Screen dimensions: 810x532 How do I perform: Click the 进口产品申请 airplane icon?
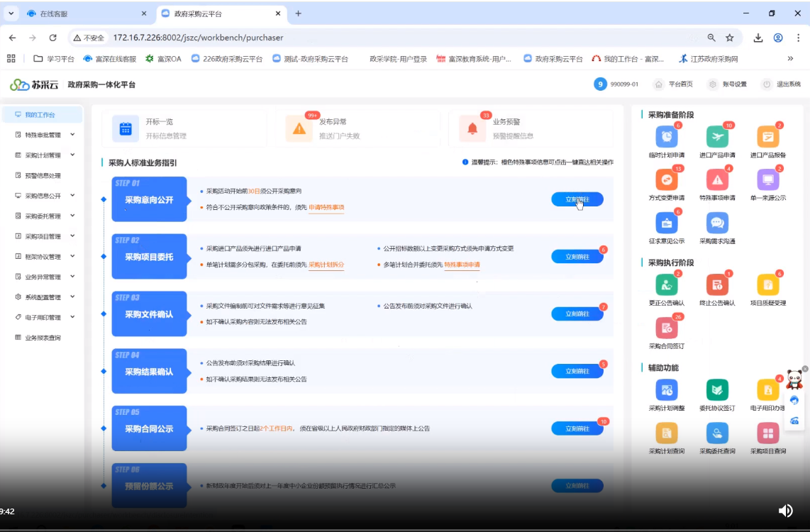pos(717,137)
